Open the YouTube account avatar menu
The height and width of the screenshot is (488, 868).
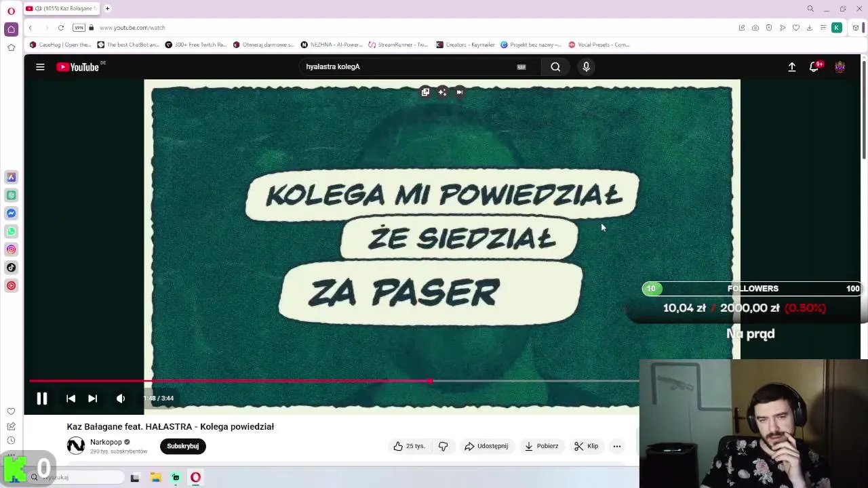tap(840, 66)
